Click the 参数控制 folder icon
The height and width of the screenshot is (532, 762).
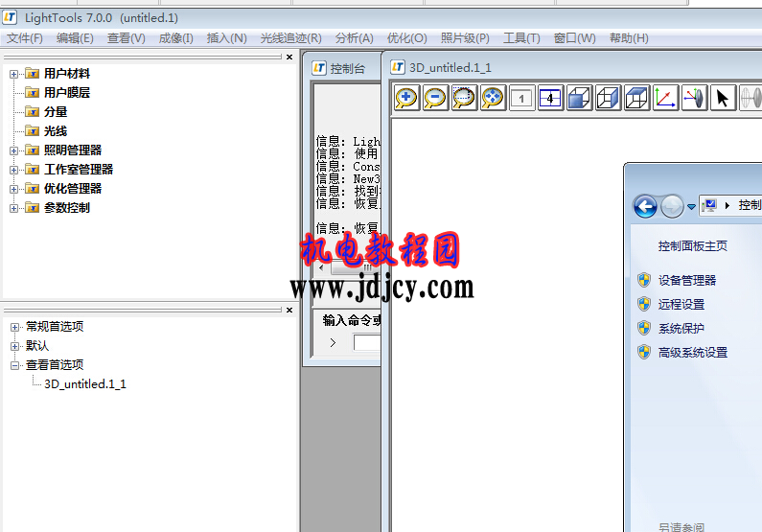click(33, 207)
